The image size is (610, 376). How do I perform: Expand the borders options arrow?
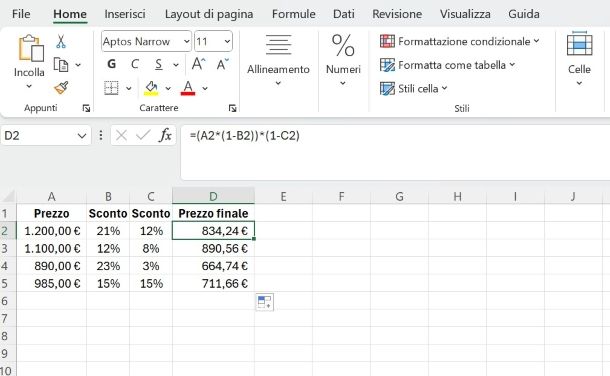(x=129, y=89)
